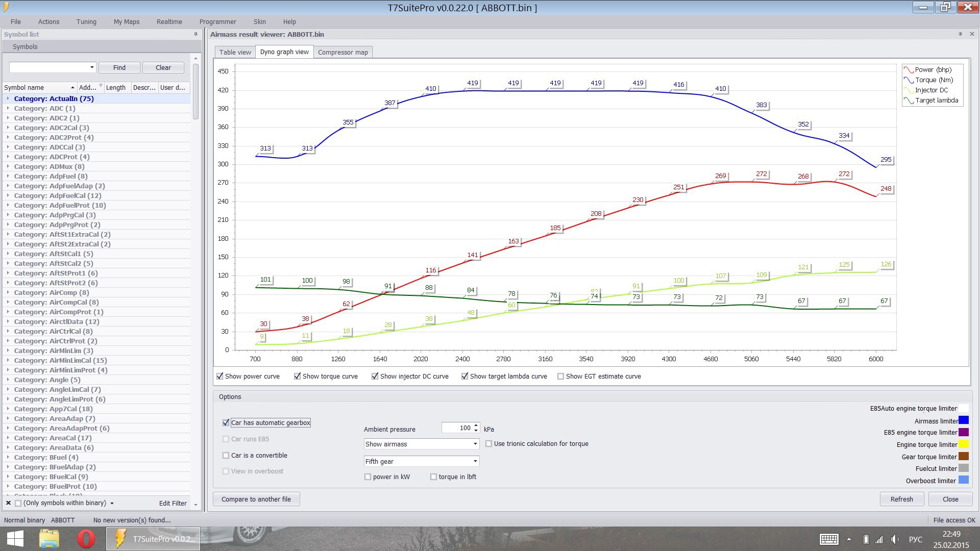
Task: Open Windows Start button
Action: [15, 539]
